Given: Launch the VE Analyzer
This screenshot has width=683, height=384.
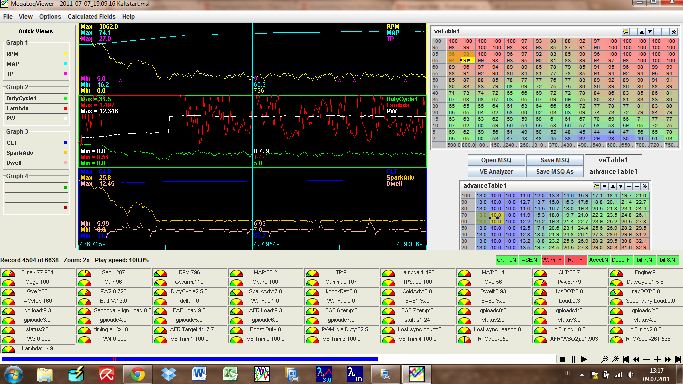Looking at the screenshot, I should (496, 172).
